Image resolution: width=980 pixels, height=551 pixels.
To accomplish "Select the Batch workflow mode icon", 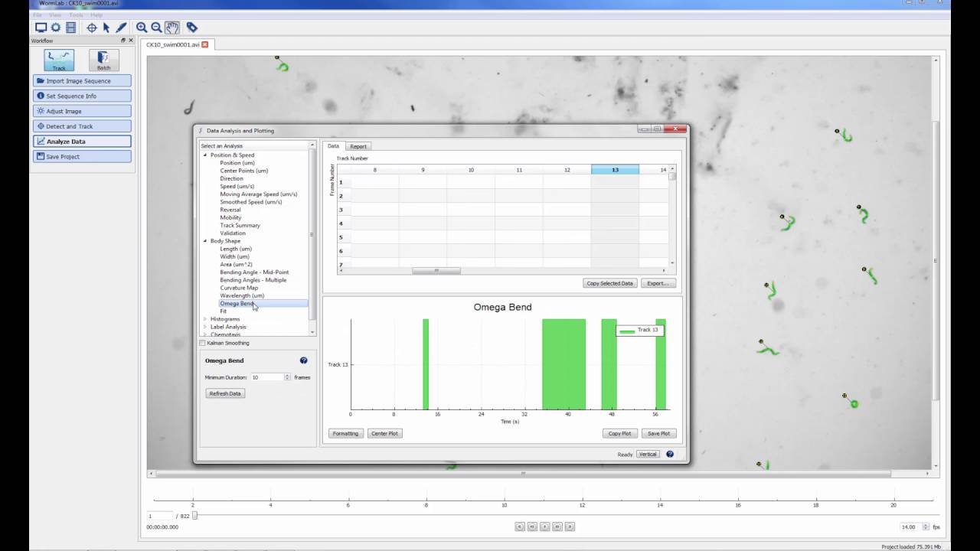I will point(103,60).
